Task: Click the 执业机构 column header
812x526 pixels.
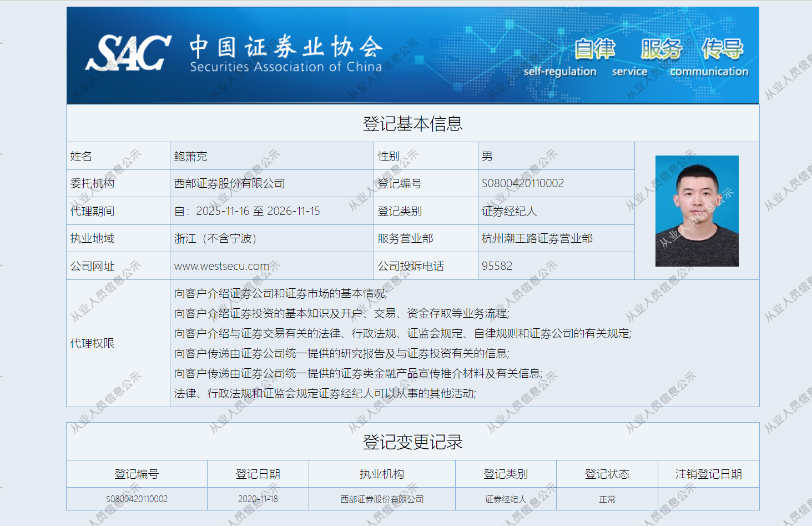Action: point(382,474)
